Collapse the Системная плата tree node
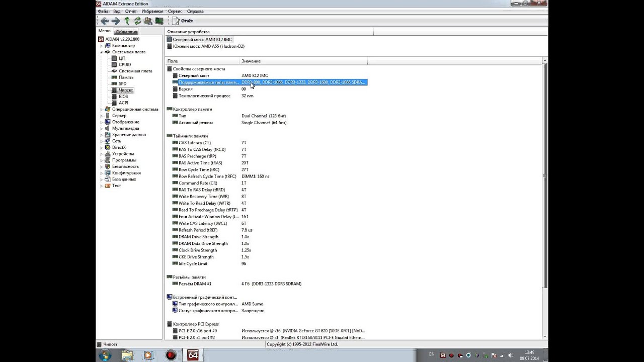 coord(101,52)
